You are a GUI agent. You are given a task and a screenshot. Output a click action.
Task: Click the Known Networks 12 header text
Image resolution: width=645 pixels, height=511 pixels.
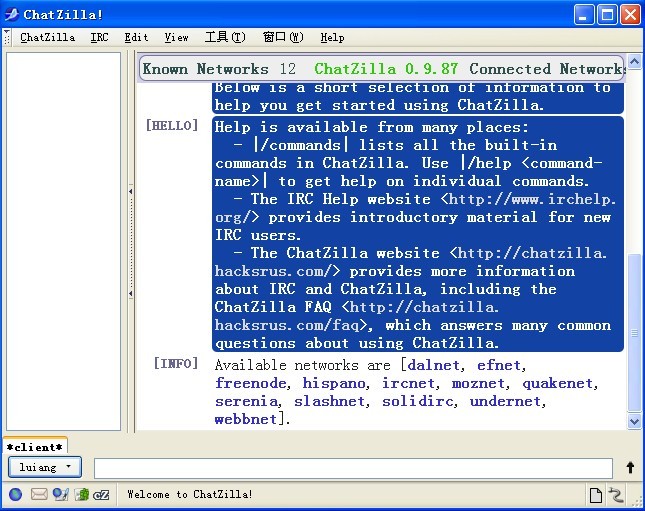click(219, 69)
